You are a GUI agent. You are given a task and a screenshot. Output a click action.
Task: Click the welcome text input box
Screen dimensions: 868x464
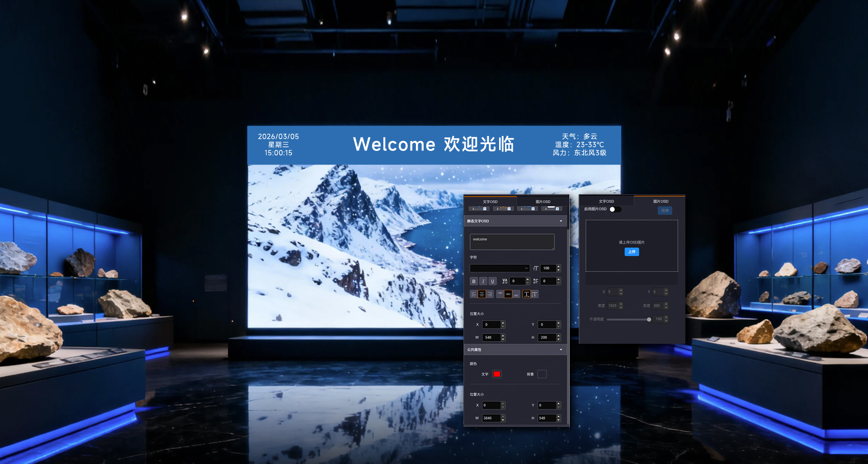[512, 242]
